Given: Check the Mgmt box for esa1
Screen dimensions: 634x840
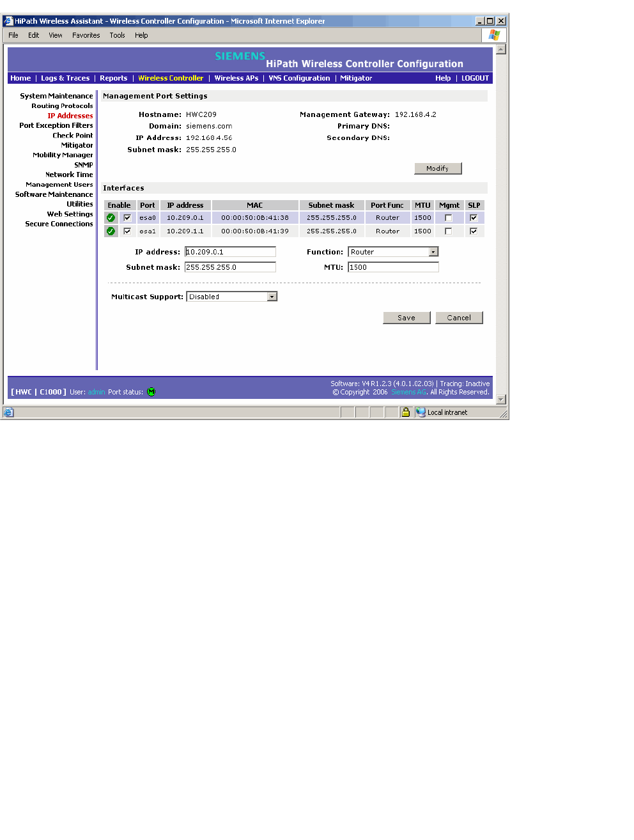Looking at the screenshot, I should click(449, 231).
